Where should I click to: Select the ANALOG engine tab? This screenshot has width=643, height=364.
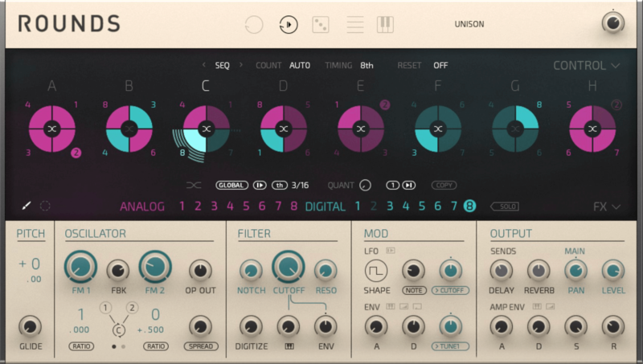coord(142,207)
